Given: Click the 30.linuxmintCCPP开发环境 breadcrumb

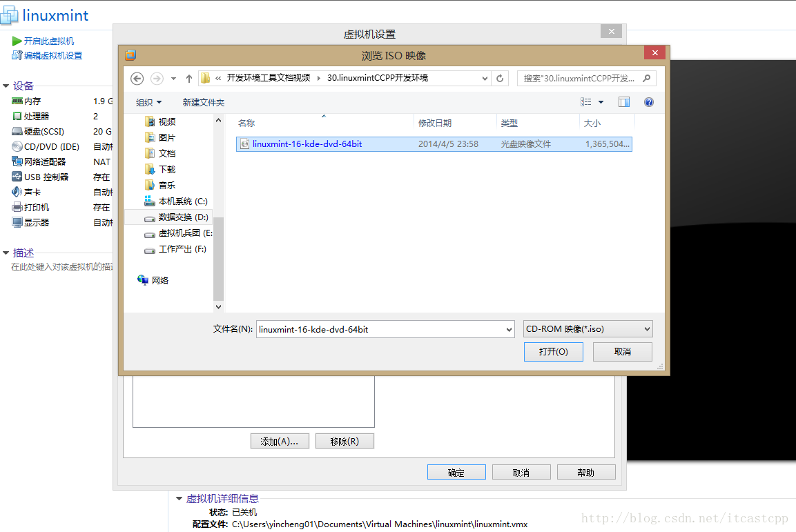Looking at the screenshot, I should 378,78.
